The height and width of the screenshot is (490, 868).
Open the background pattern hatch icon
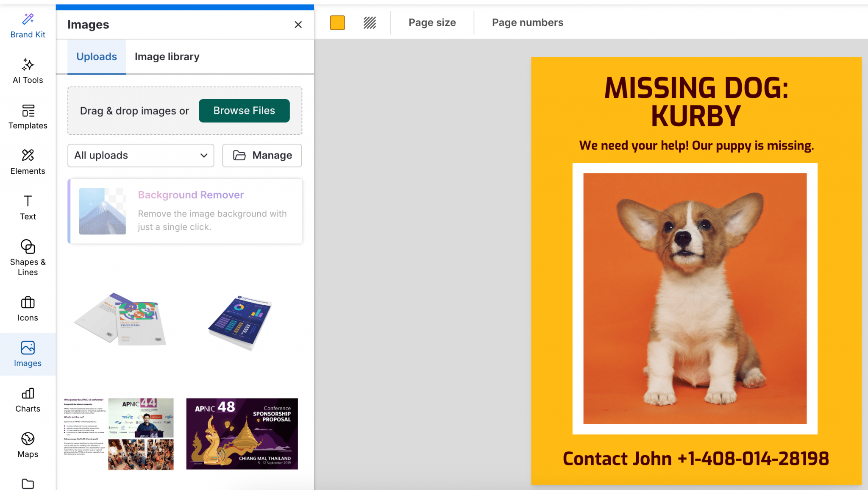370,23
